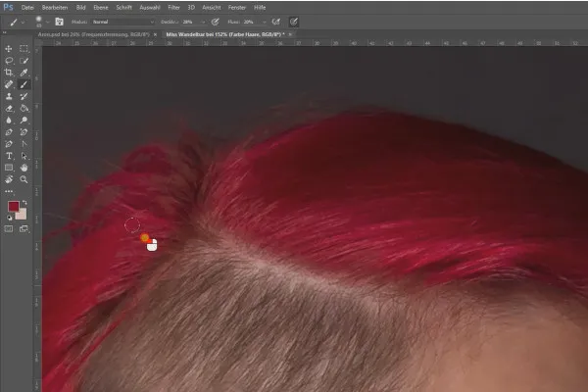This screenshot has height=392, width=588.
Task: Open the Ebene menu
Action: (101, 8)
